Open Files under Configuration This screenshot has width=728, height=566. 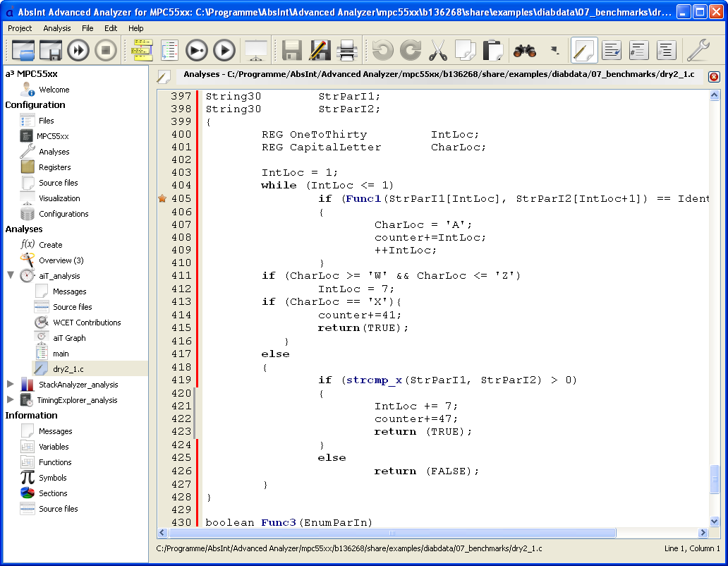[x=37, y=121]
